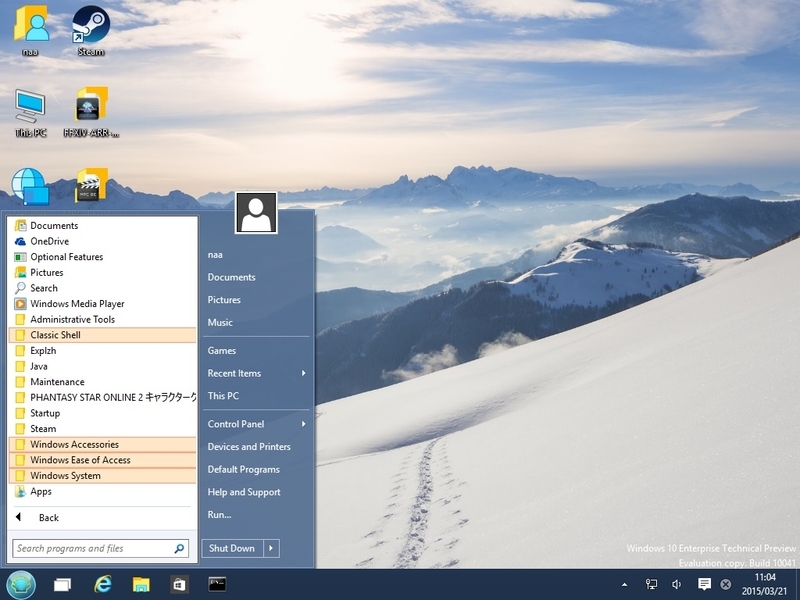Open Pictures in the programs list
800x600 pixels.
click(x=102, y=272)
